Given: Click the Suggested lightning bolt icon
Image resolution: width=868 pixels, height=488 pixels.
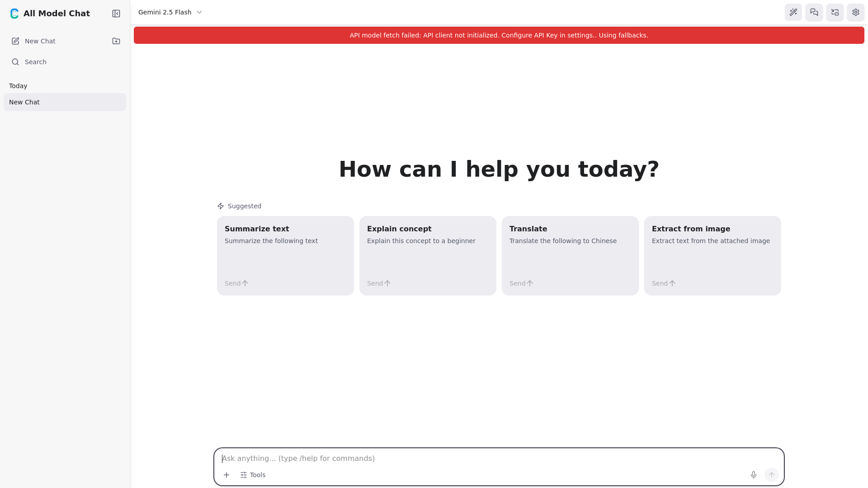Looking at the screenshot, I should (x=221, y=206).
